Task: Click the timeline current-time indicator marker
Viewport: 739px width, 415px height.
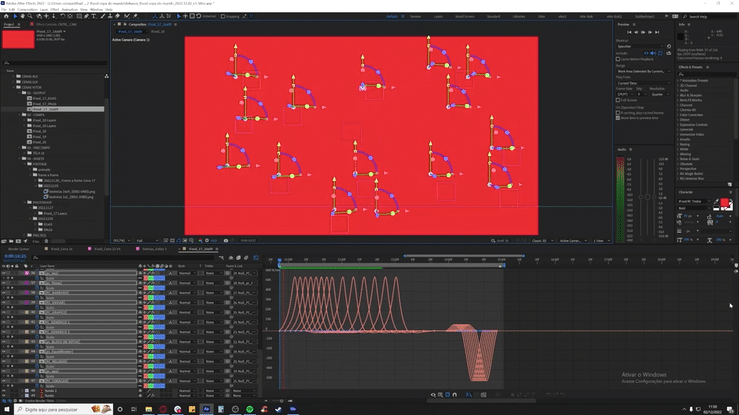Action: coord(279,260)
